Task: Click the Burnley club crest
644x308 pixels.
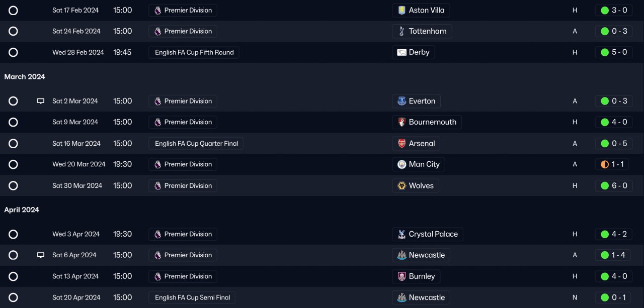Action: click(401, 276)
